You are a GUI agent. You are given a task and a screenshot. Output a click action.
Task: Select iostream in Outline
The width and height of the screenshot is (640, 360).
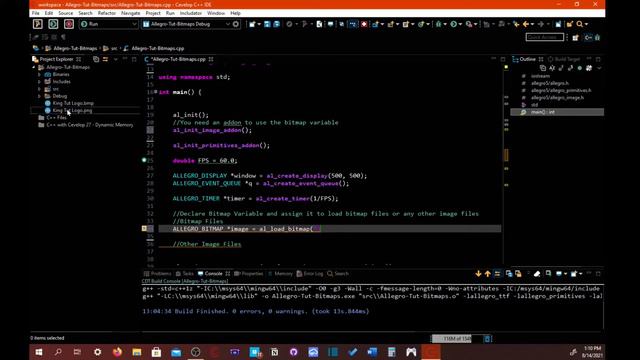click(540, 76)
